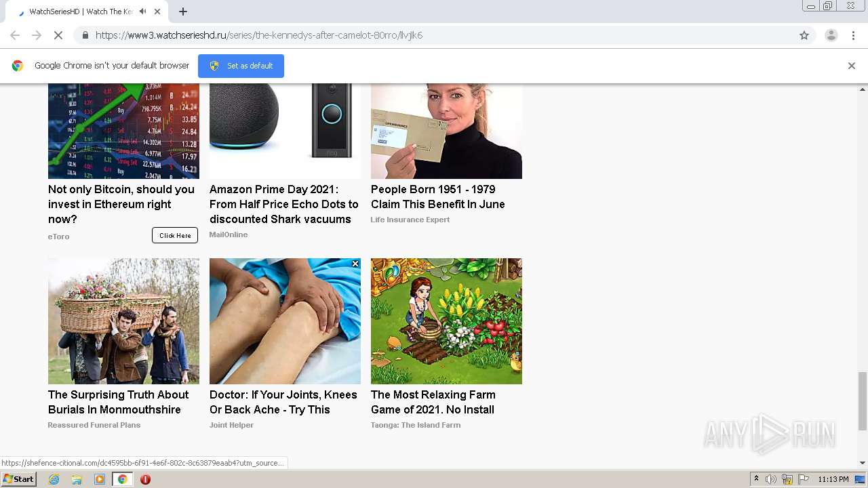Image resolution: width=868 pixels, height=488 pixels.
Task: Show hidden tray icons arrow
Action: [756, 479]
